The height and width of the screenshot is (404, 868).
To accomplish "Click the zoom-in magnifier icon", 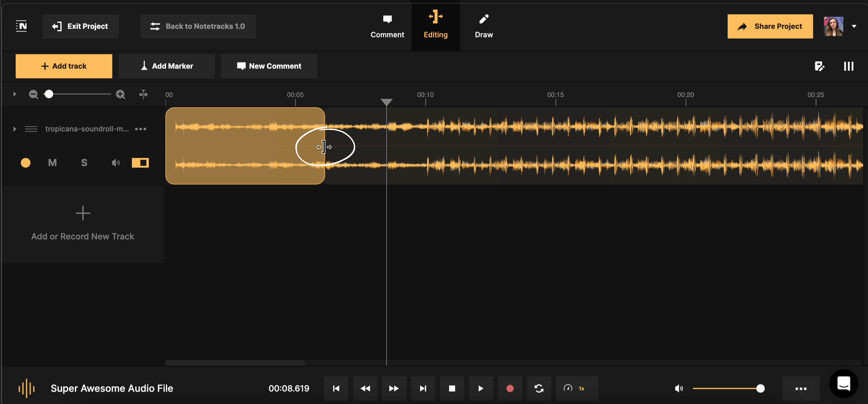I will coord(121,94).
